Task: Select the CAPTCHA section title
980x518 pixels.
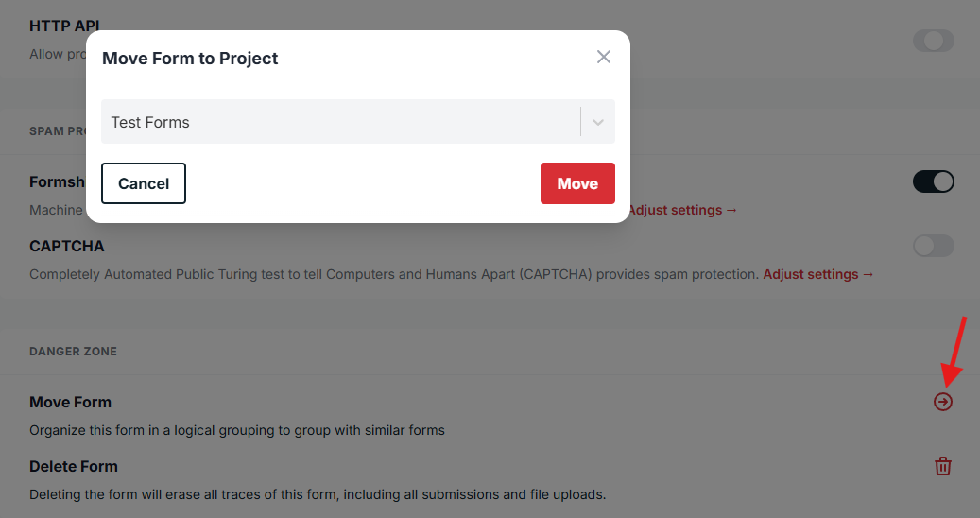Action: click(x=67, y=246)
